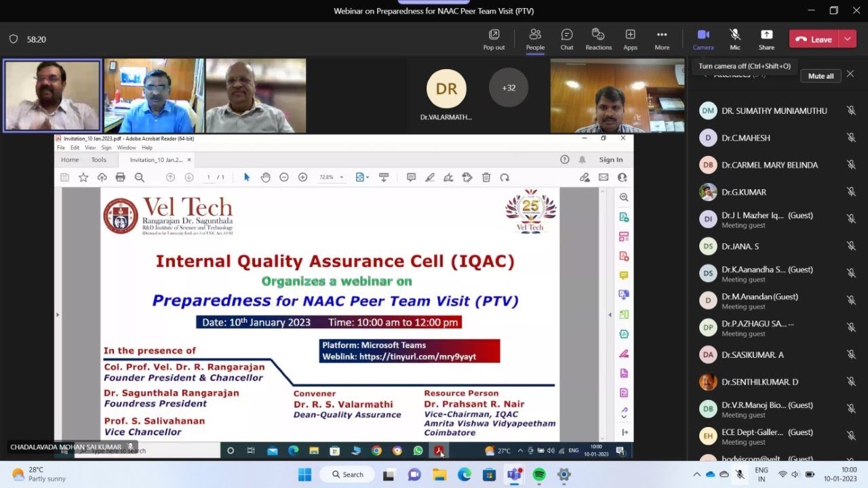This screenshot has width=868, height=488.
Task: Click the find text magnifier icon
Action: 139,177
